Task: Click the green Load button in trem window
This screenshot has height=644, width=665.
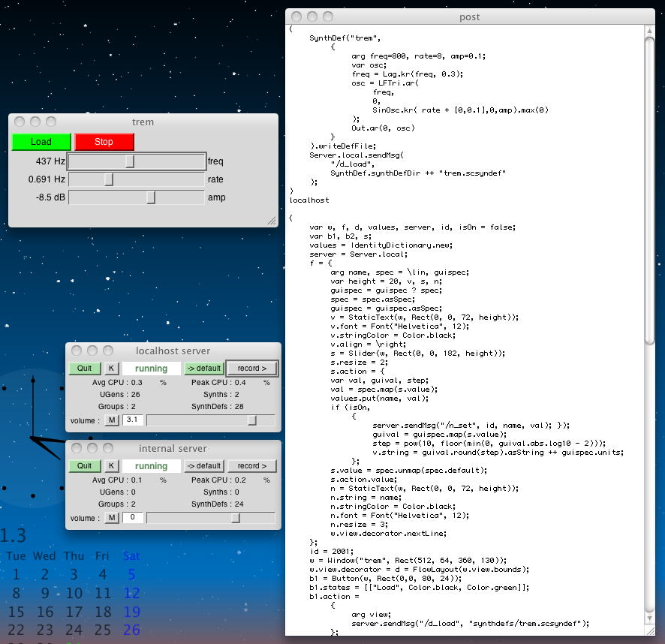Action: click(41, 142)
